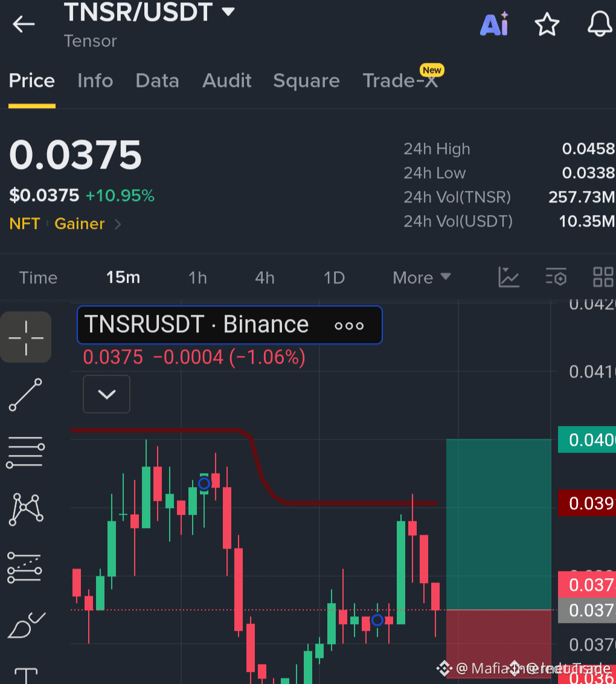This screenshot has height=684, width=616.
Task: Go to the Square tab
Action: 306,81
